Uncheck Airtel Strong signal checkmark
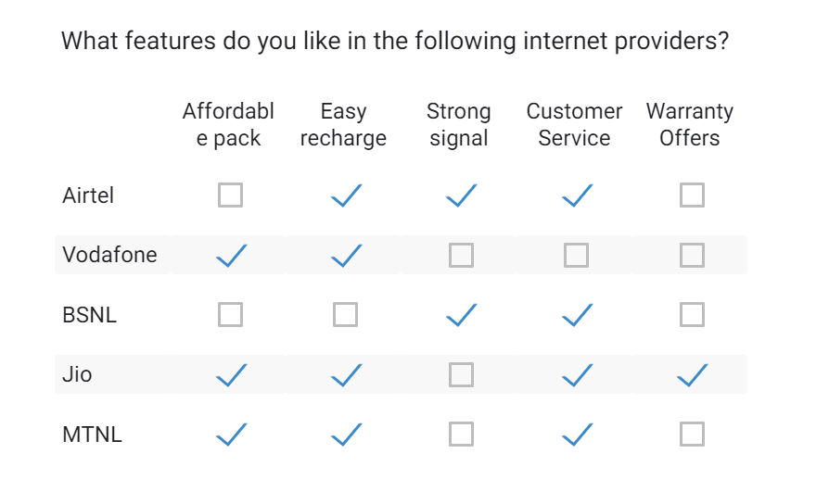Viewport: 829px width, 504px height. coord(461,195)
